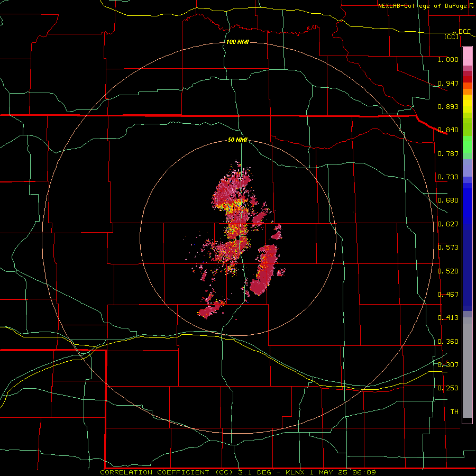This screenshot has width=476, height=476.
Task: Click the 0.787 scale value
Action: tap(448, 153)
